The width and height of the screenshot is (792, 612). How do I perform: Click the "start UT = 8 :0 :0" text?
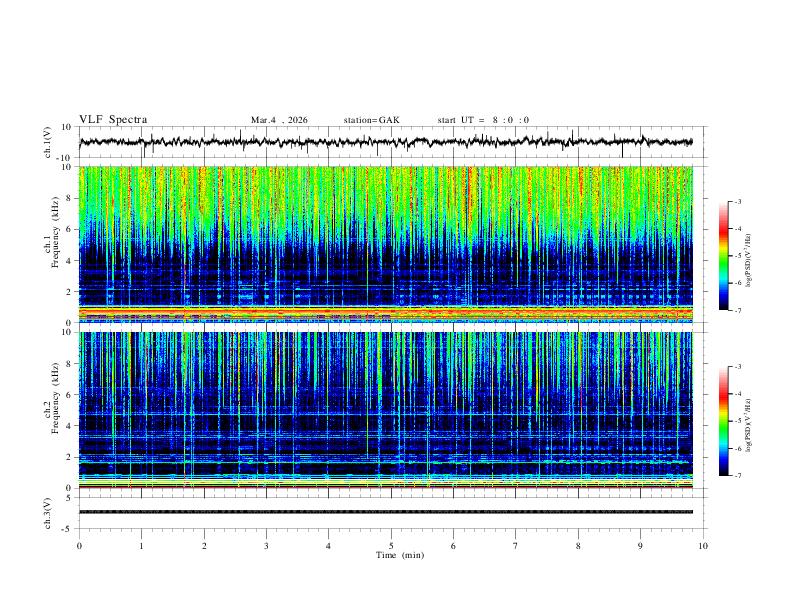(x=483, y=120)
